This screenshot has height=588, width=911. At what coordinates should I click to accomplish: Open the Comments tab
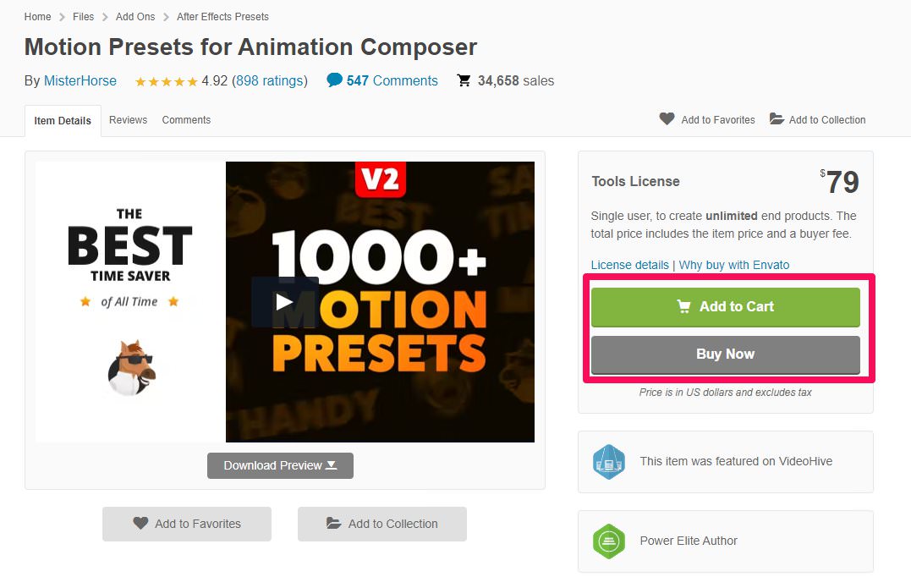tap(186, 119)
